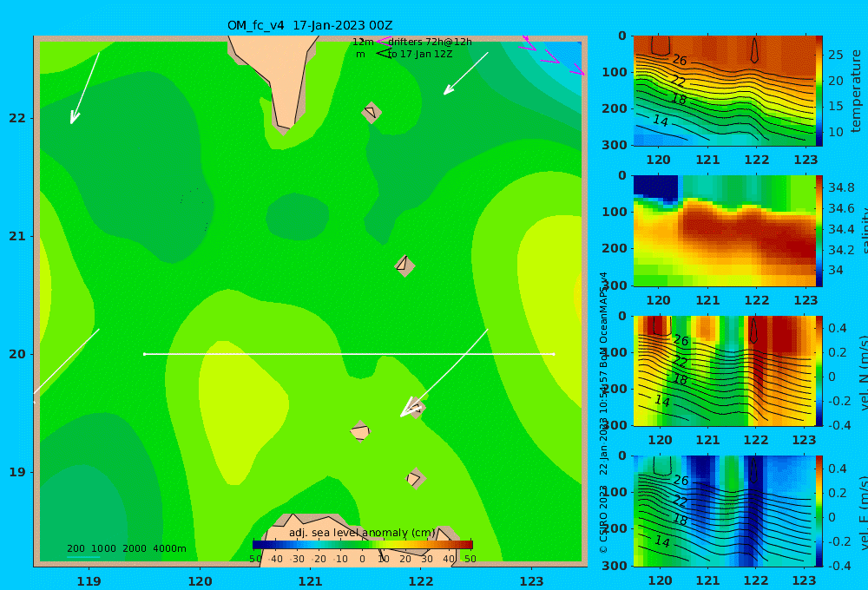
Task: Click the black arrow legend symbol beside 'm'
Action: tap(384, 54)
